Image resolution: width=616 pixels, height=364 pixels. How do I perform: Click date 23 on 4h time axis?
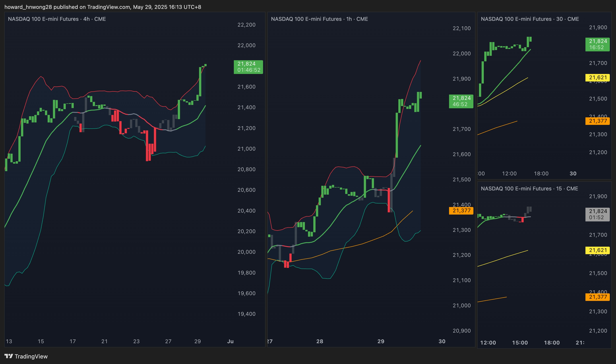[x=136, y=341]
